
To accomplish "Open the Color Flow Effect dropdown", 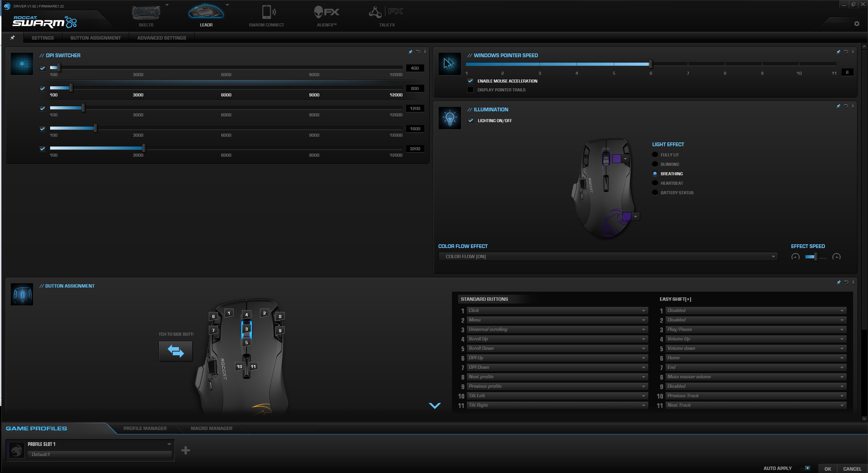I will 773,256.
